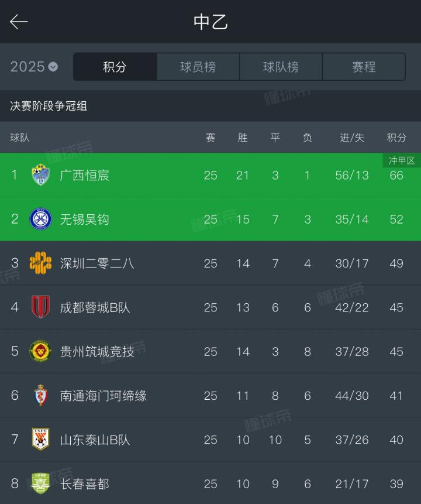Click the 决赛阶段争冠组 section header

[49, 106]
